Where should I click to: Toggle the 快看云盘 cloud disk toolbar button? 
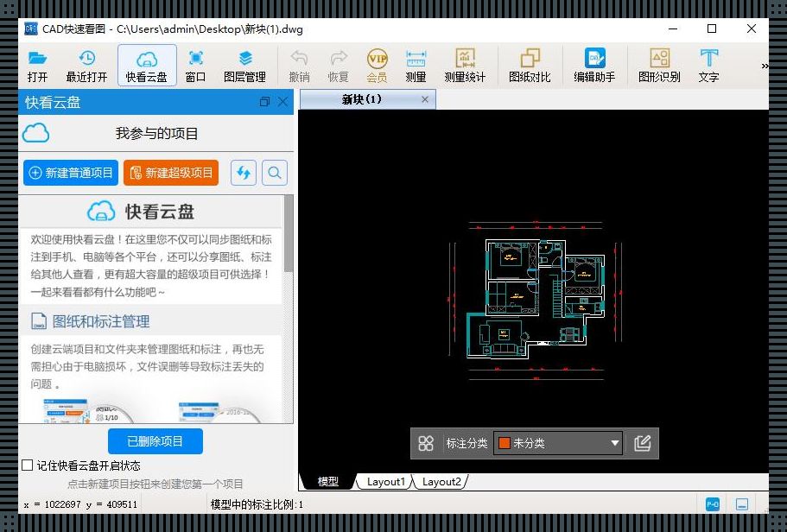147,66
